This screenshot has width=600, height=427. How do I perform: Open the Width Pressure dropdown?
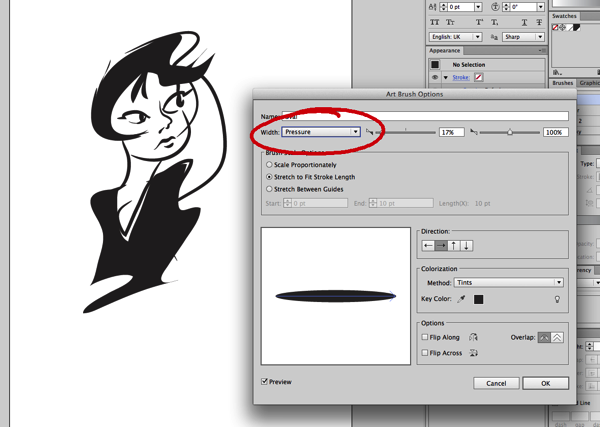pos(320,132)
